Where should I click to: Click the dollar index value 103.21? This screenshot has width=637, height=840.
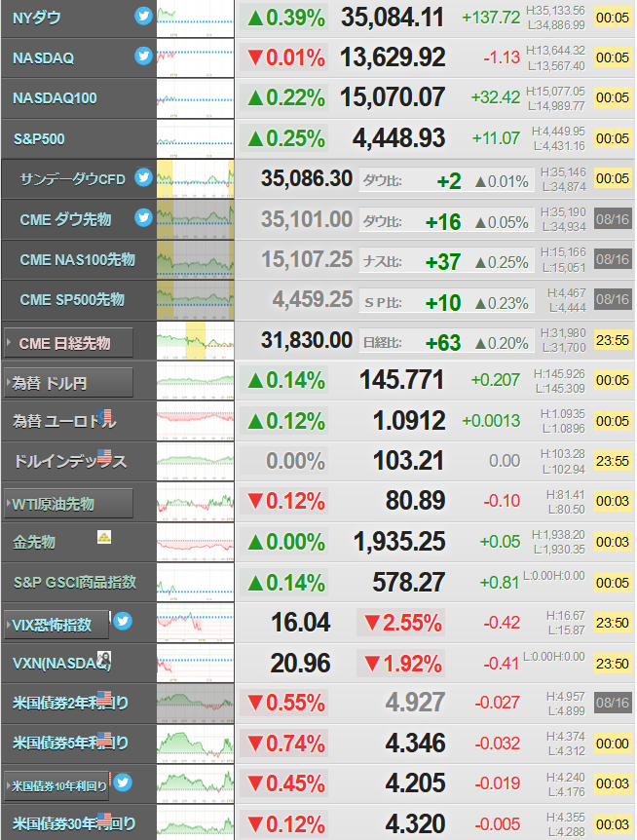(x=408, y=461)
